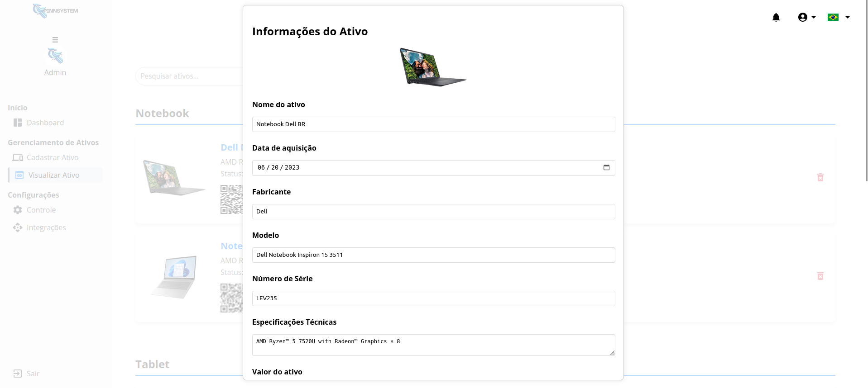Screen dimensions: 868x388
Task: Open Cadastrar Ativo in sidebar
Action: pyautogui.click(x=53, y=157)
